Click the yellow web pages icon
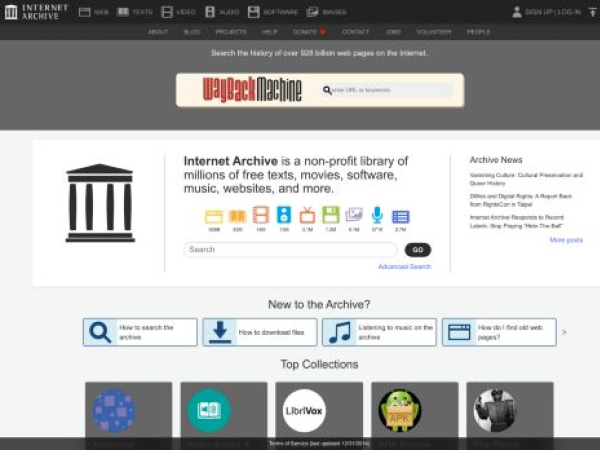Viewport: 600px width, 450px height. pos(214,217)
